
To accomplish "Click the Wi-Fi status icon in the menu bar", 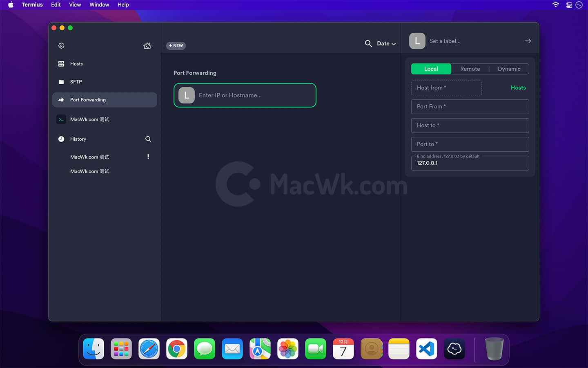I will click(x=556, y=5).
